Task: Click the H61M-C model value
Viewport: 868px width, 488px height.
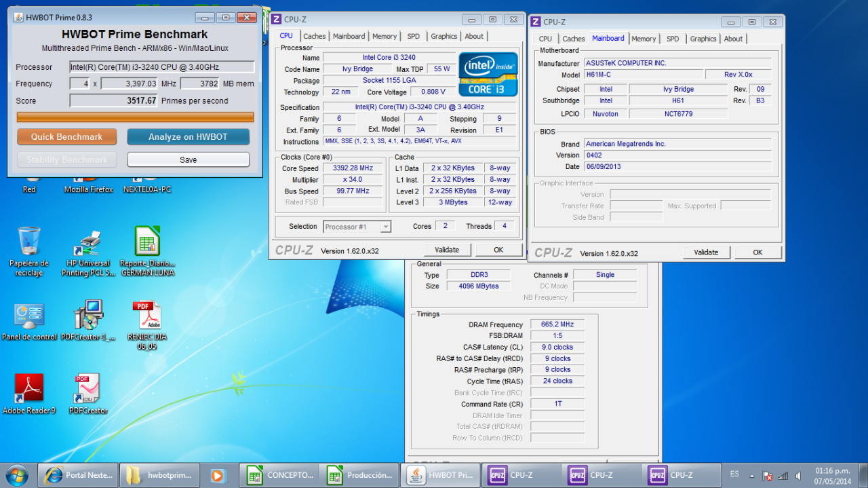Action: pos(642,75)
